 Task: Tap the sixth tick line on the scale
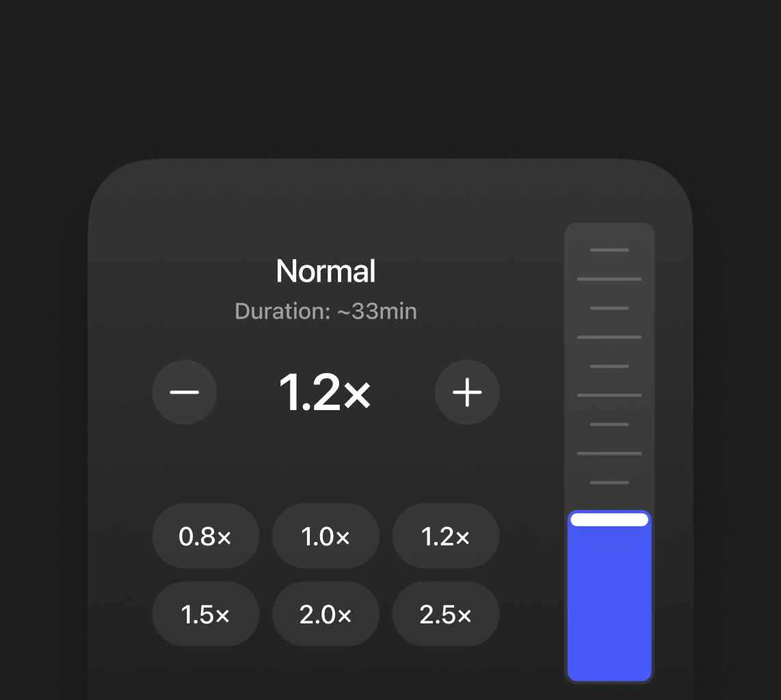pos(609,395)
